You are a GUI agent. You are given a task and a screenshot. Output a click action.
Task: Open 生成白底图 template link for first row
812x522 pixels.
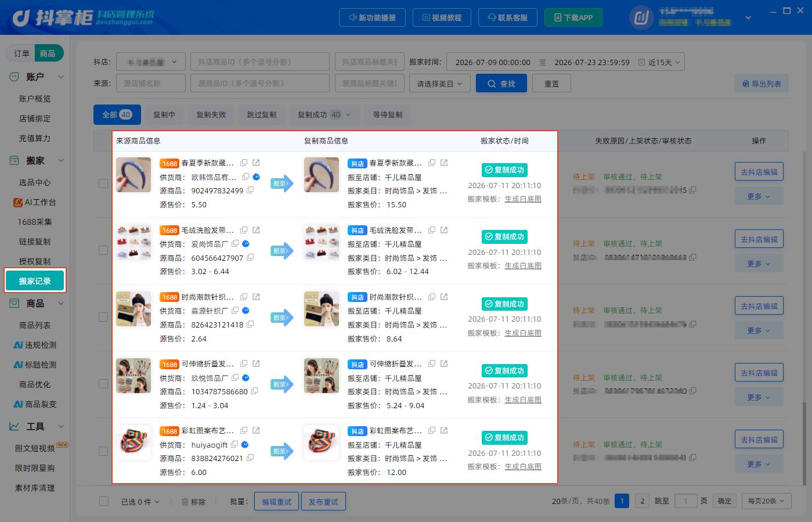pyautogui.click(x=523, y=199)
